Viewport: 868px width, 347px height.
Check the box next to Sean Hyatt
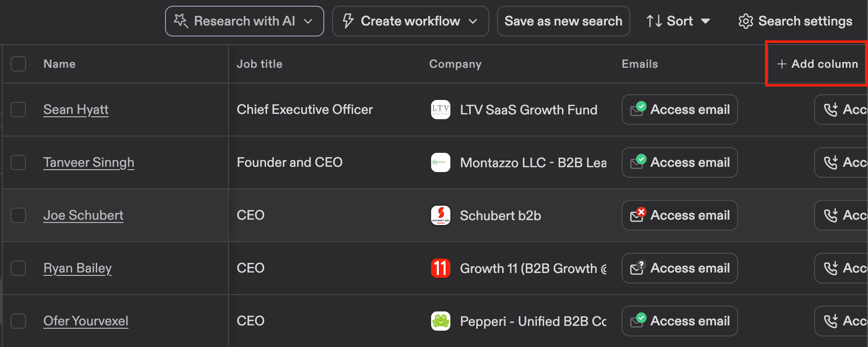tap(18, 110)
